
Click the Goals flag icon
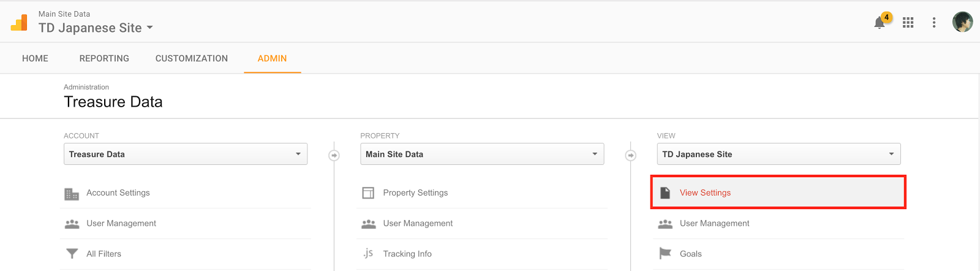click(x=665, y=253)
